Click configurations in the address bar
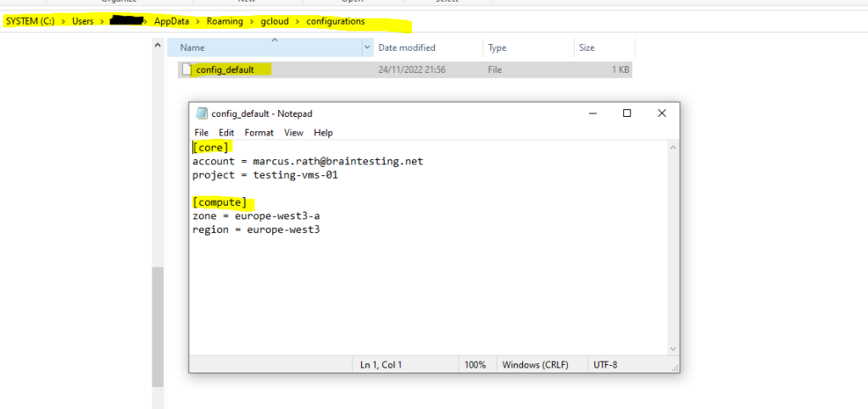 pos(336,21)
